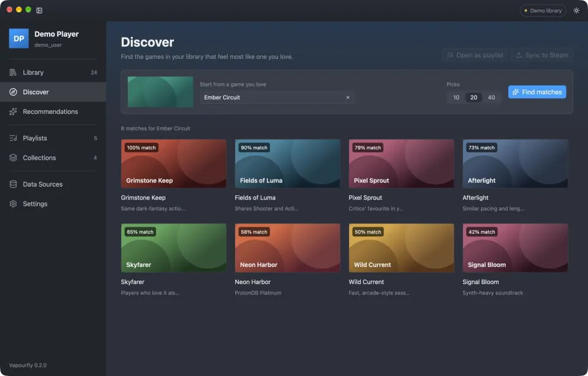Open the Neon Harbor card image
588x376 pixels.
click(287, 248)
